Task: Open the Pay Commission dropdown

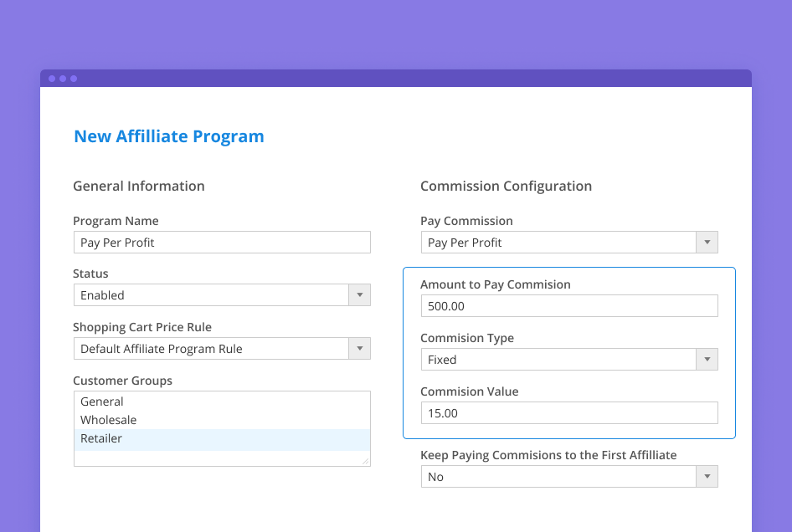Action: click(x=707, y=243)
